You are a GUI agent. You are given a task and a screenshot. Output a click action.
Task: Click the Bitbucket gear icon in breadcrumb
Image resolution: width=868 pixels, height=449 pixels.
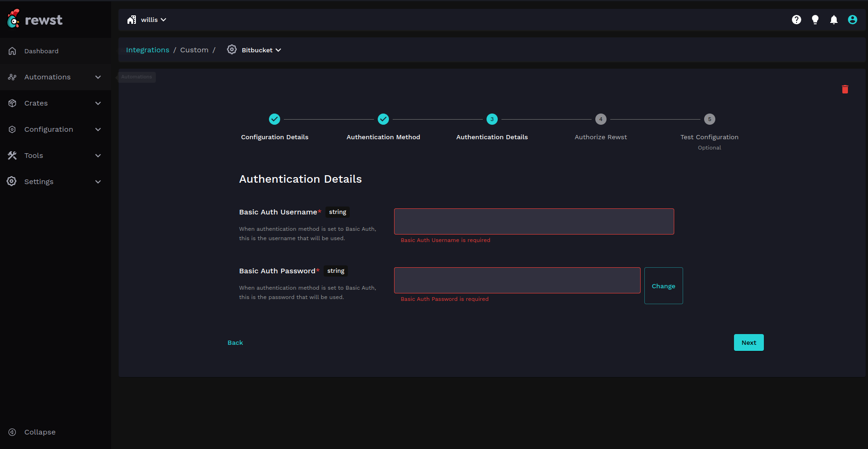(x=232, y=50)
